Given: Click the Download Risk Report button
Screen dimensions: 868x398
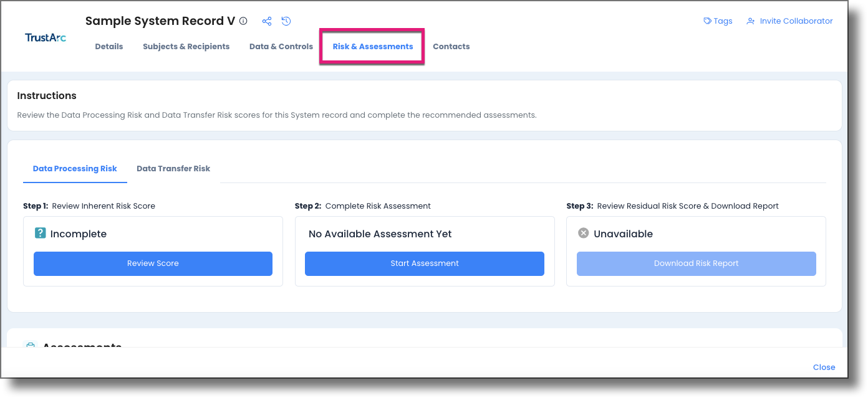Looking at the screenshot, I should point(696,263).
